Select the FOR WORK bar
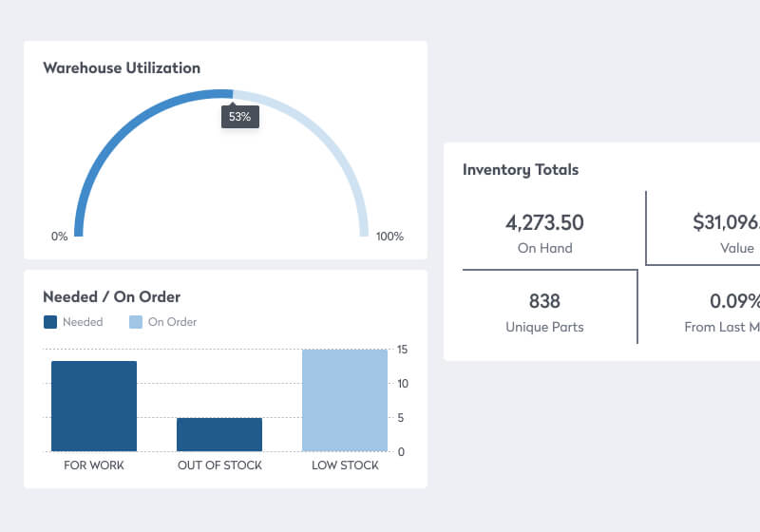 tap(94, 406)
